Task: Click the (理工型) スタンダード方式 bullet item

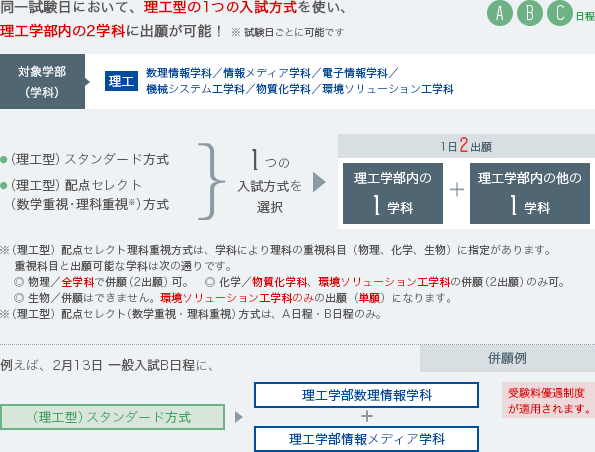Action: [x=85, y=159]
